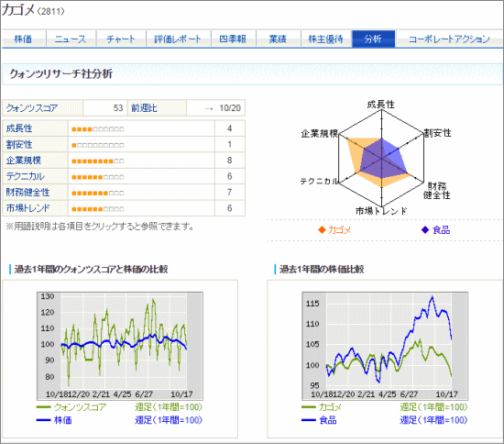The height and width of the screenshot is (444, 504).
Task: Click the purple 食品 radar legend diamond
Action: 425,230
